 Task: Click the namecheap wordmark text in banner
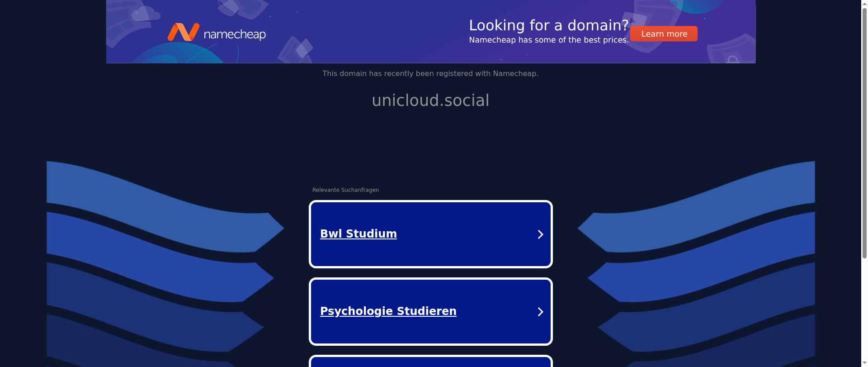coord(235,34)
